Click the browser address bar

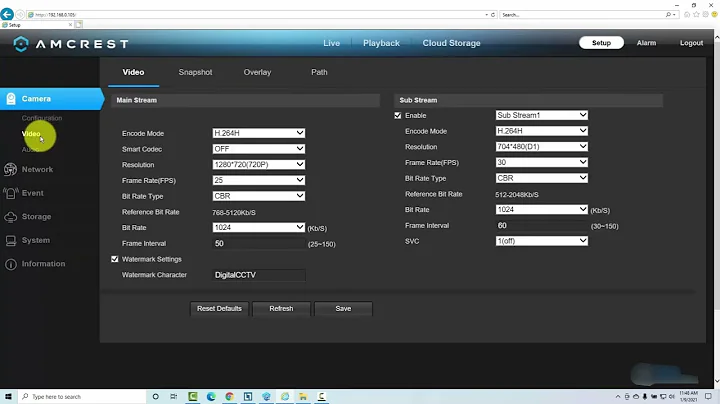[257, 15]
